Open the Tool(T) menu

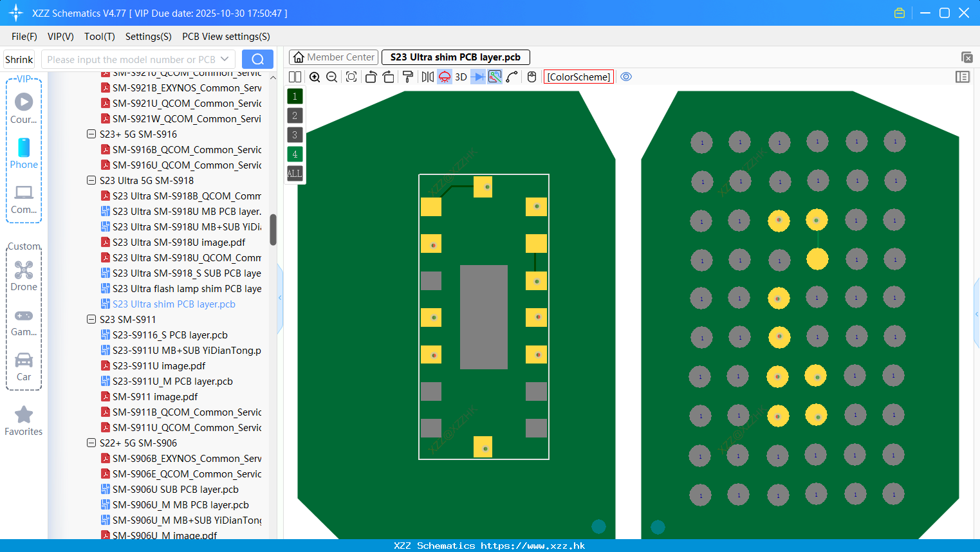(x=100, y=37)
